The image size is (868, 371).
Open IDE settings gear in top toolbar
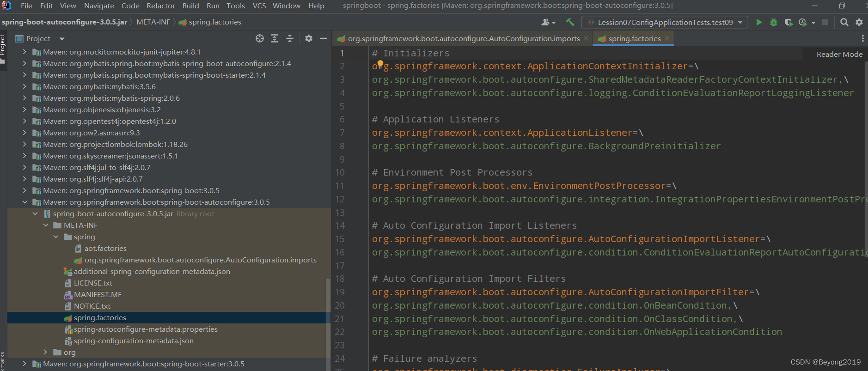coord(859,22)
